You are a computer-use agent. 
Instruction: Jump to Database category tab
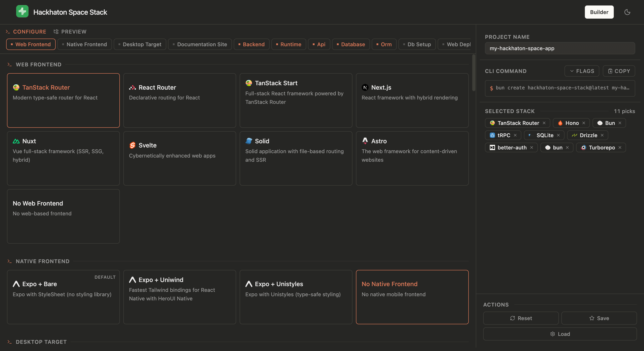click(351, 44)
